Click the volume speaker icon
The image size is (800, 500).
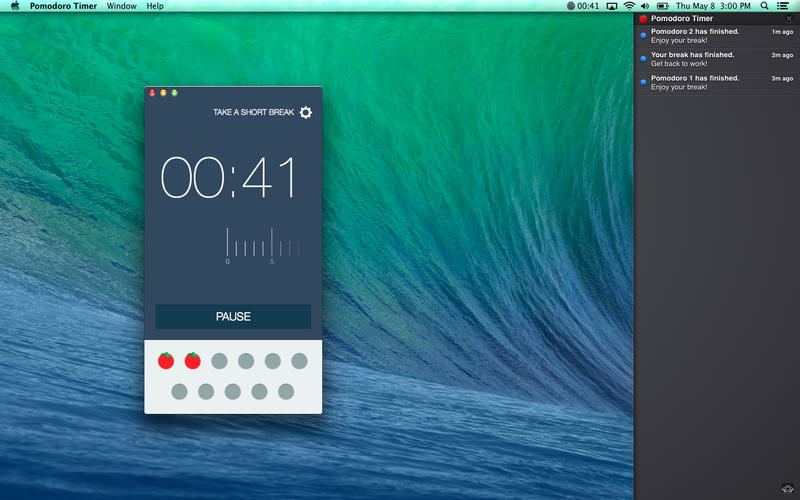point(645,6)
